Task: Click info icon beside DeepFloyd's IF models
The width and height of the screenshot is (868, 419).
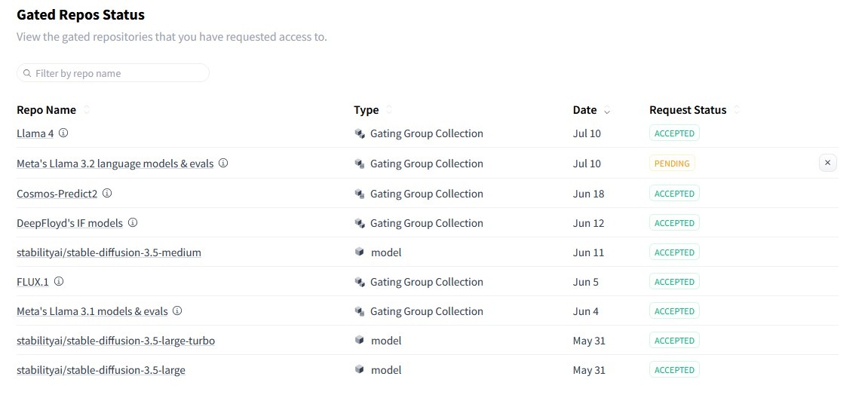Action: point(133,223)
